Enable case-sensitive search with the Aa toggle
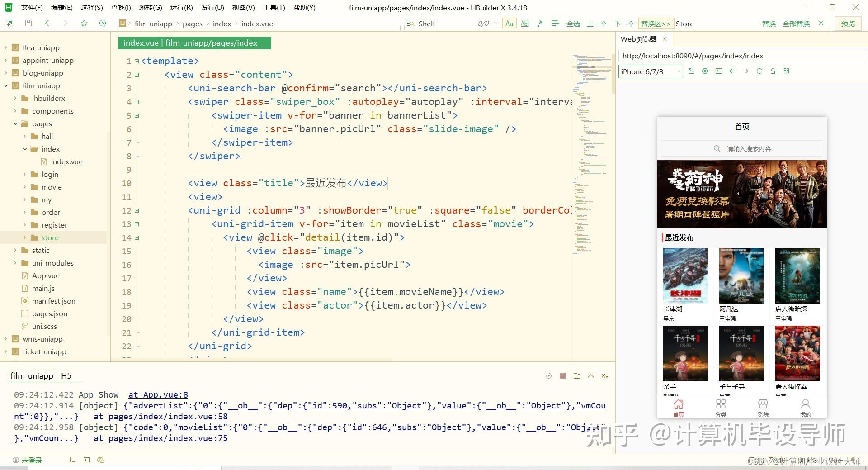868x470 pixels. coord(509,23)
